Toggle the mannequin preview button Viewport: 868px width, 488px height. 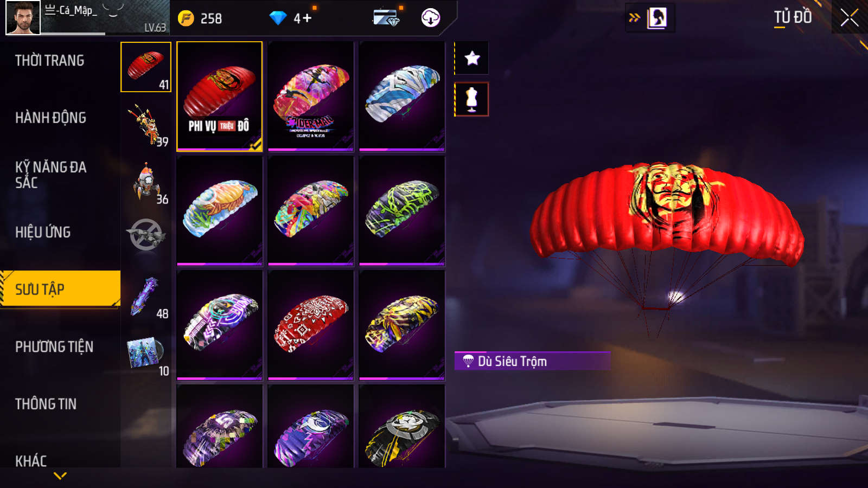[x=472, y=99]
